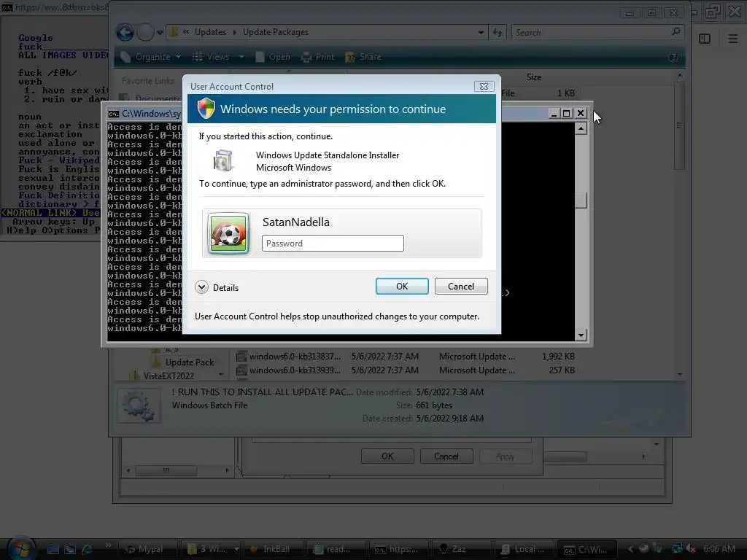Focus the Explorer Search box
The width and height of the screenshot is (747, 560).
591,32
